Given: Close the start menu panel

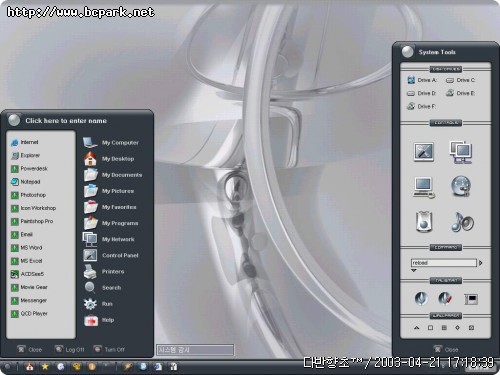Looking at the screenshot, I should [x=30, y=349].
